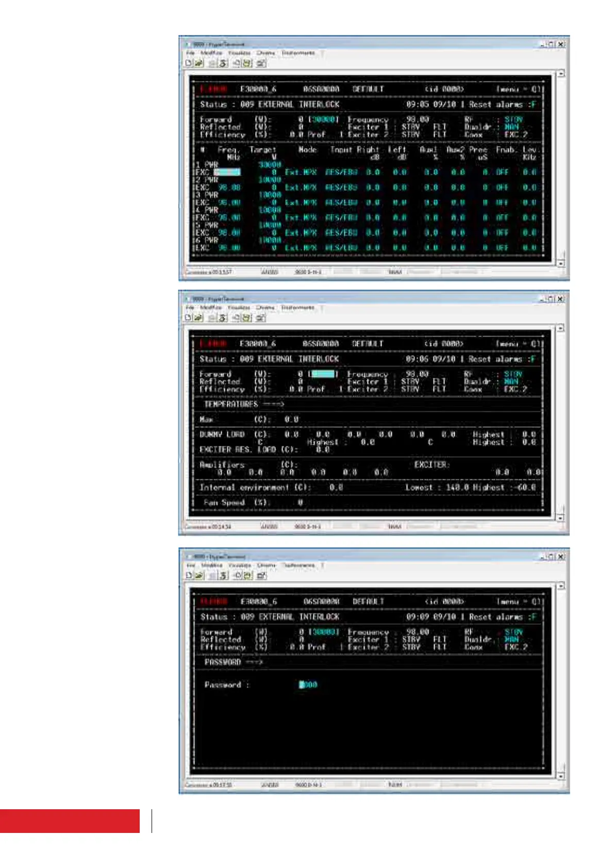Click HyperTerminal title icon of exciter table window
Image resolution: width=614 pixels, height=868 pixels.
pos(188,44)
